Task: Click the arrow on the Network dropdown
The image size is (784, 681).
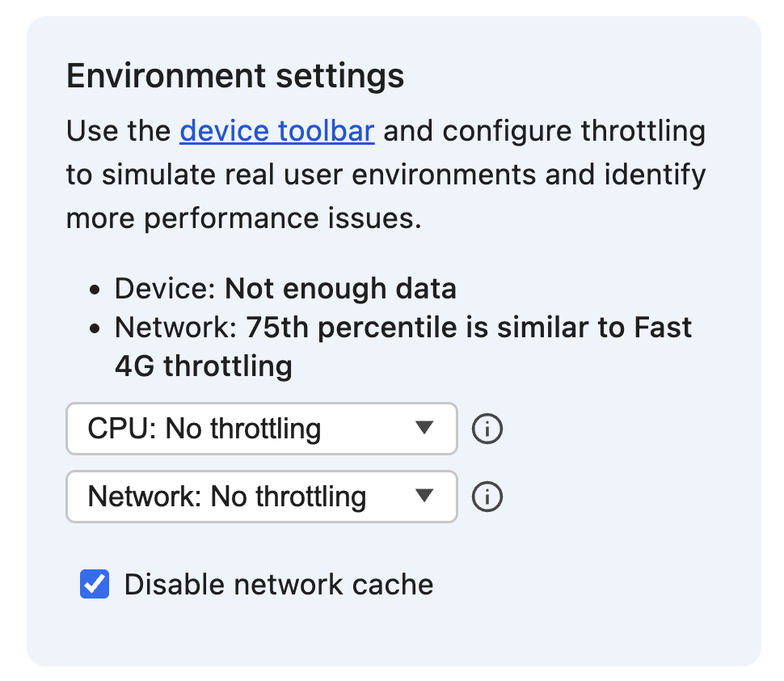Action: click(425, 497)
